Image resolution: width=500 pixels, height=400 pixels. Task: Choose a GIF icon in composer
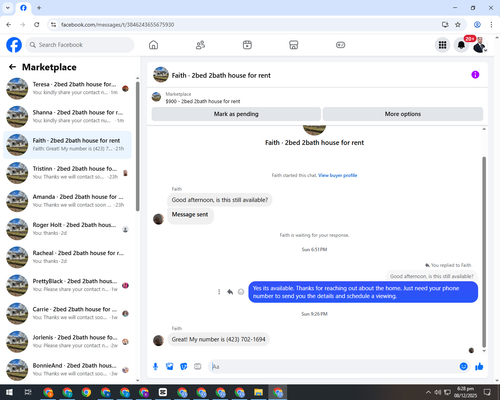(198, 367)
